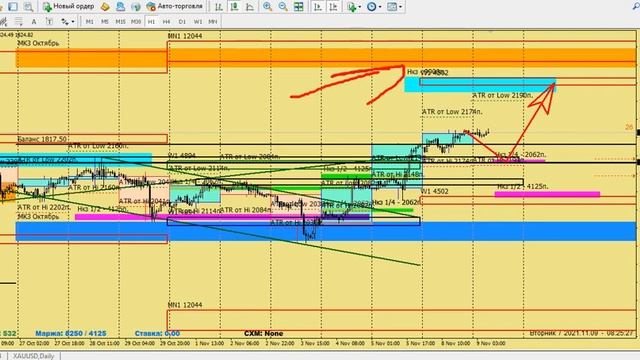Click the '9 Nov 03:00' time axis label
This screenshot has width=640, height=360.
491,343
